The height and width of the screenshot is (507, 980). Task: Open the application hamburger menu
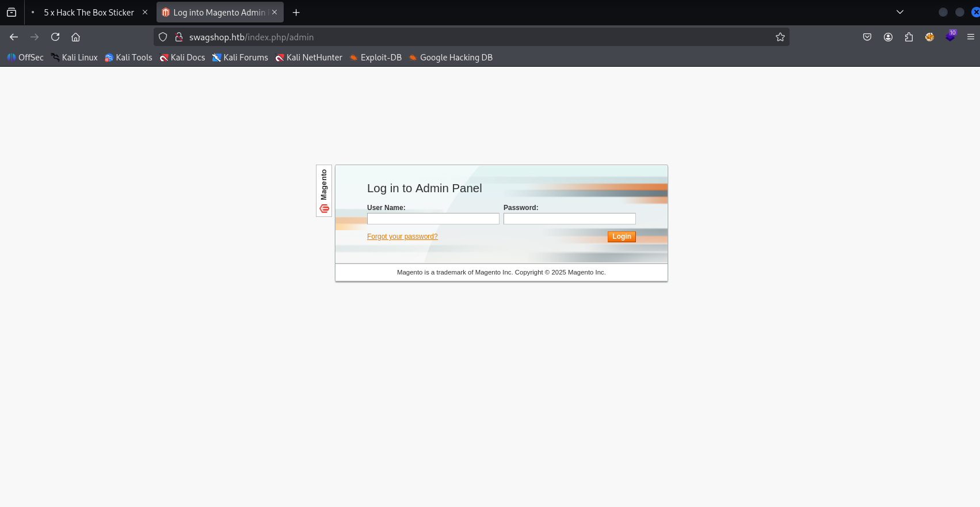point(971,37)
